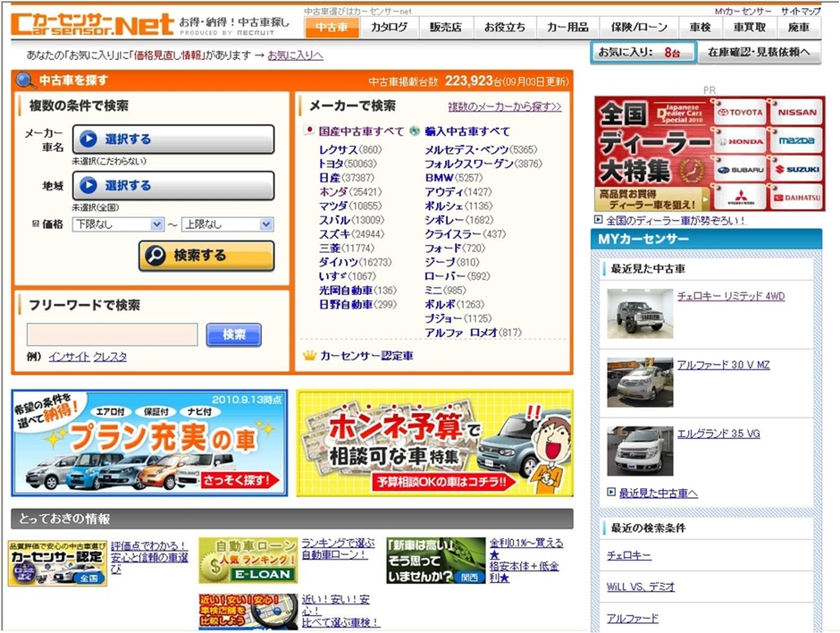The width and height of the screenshot is (840, 633).
Task: Click the Nissan logo in dealer banner
Action: (x=797, y=113)
